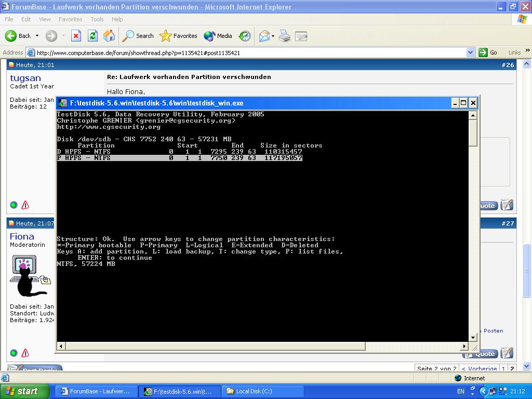Click the report warning icon in tugsan's post
Screen dimensions: 532x399
click(25, 205)
